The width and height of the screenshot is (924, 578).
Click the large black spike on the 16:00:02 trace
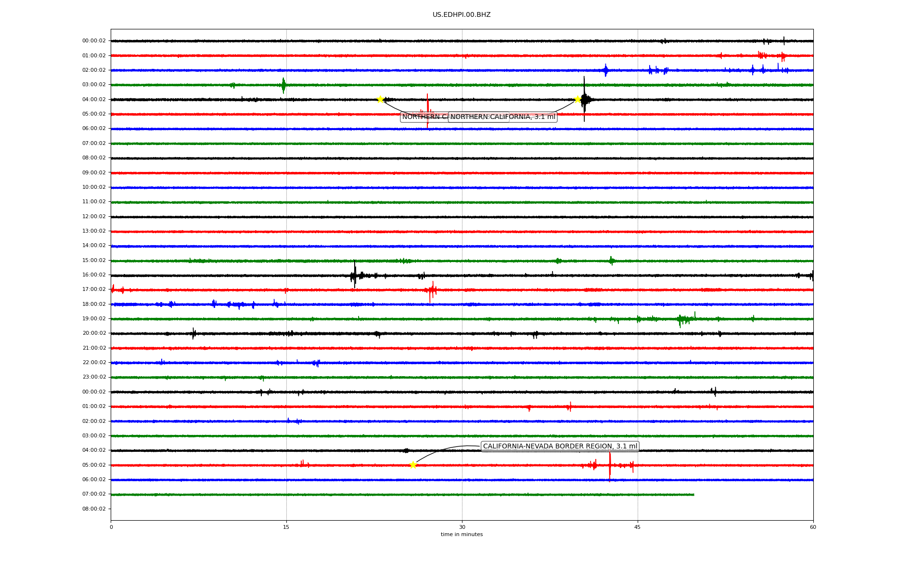click(355, 275)
